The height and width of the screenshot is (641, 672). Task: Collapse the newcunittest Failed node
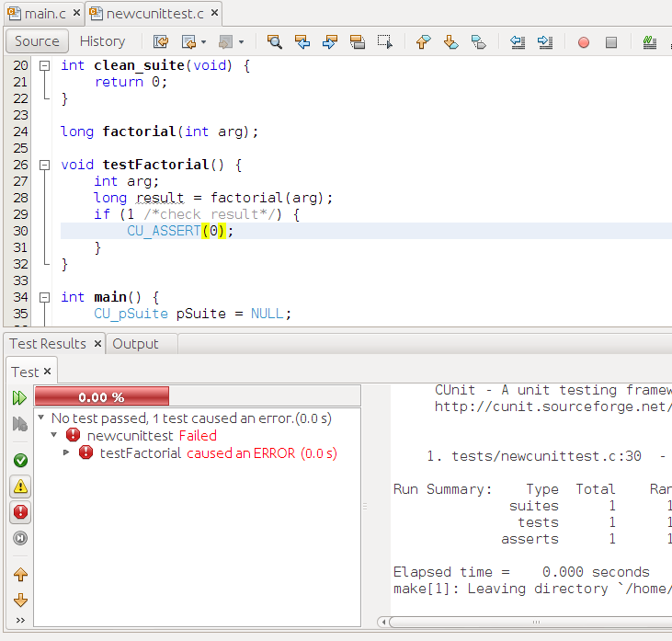click(53, 435)
